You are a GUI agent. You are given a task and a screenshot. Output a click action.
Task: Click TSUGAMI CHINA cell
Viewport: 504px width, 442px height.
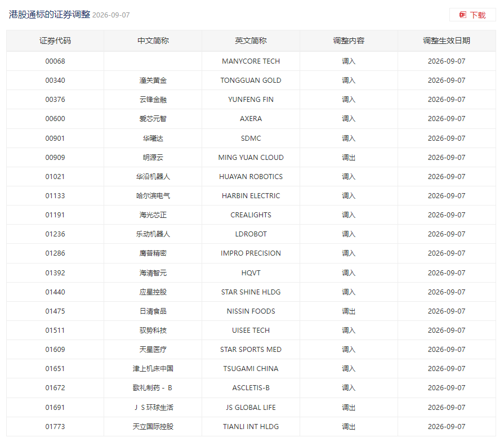pyautogui.click(x=251, y=369)
